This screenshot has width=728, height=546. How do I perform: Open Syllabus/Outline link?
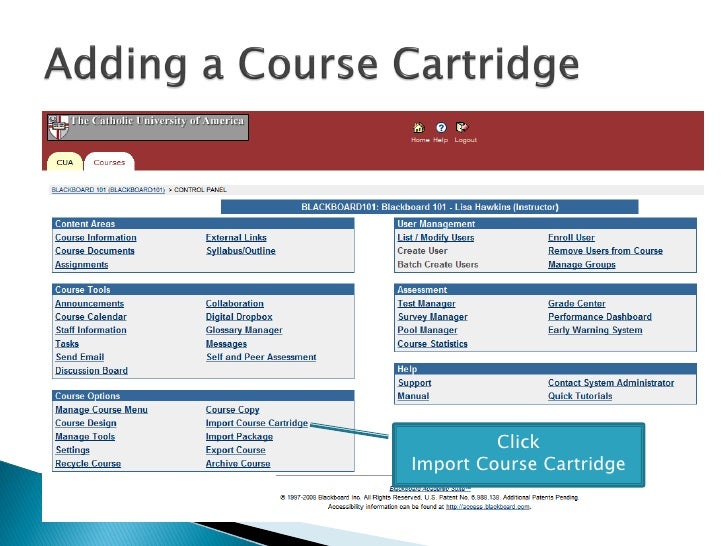(x=240, y=251)
